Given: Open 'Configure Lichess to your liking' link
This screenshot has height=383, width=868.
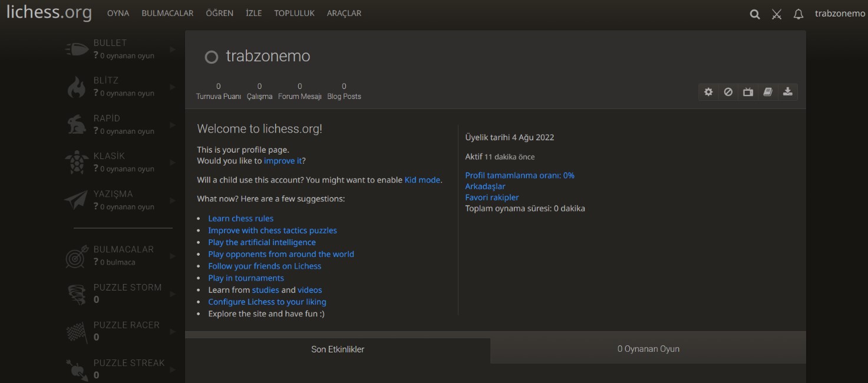Looking at the screenshot, I should (267, 302).
